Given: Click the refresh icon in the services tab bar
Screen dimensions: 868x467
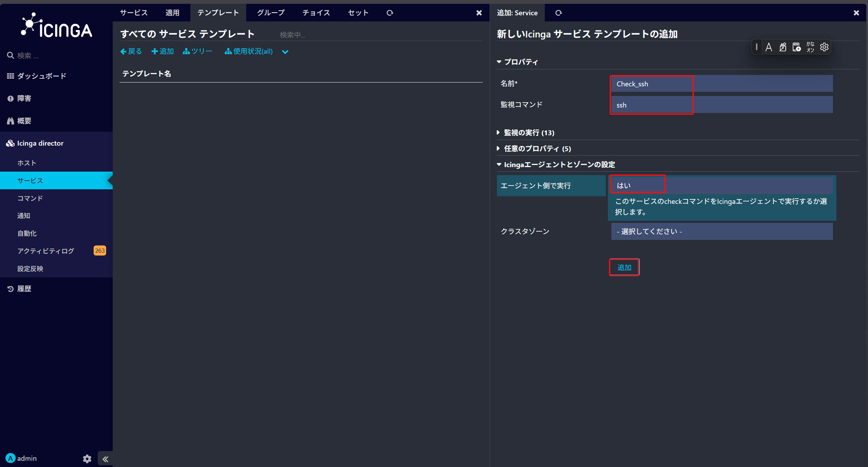Looking at the screenshot, I should [390, 13].
